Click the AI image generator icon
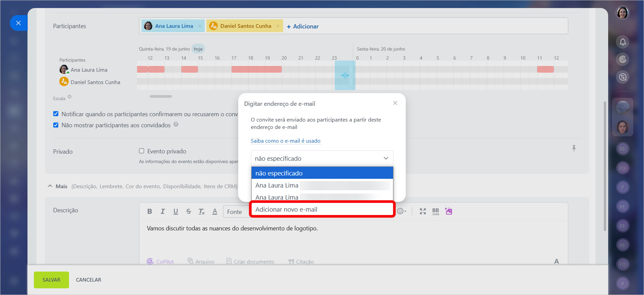This screenshot has height=295, width=644. pos(448,211)
